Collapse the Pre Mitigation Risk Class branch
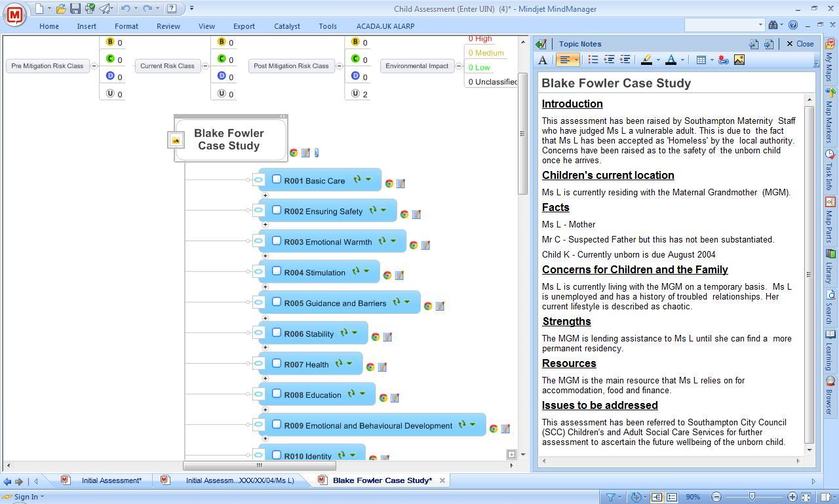Screen dimensions: 839x504 94,66
